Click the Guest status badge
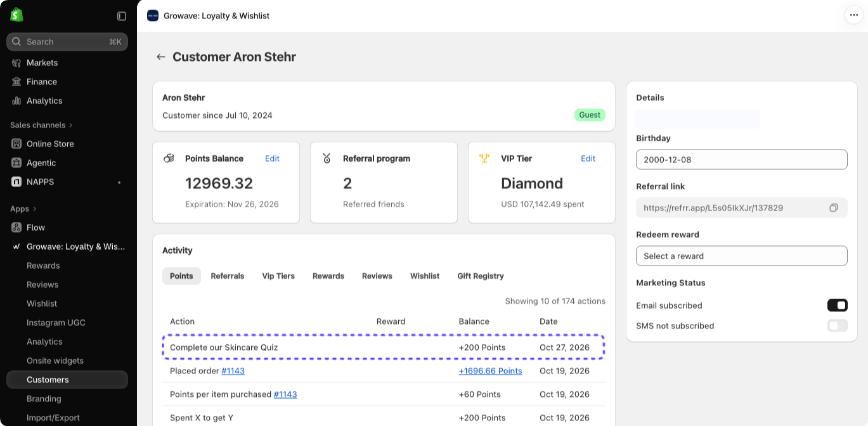This screenshot has height=426, width=868. (x=590, y=115)
